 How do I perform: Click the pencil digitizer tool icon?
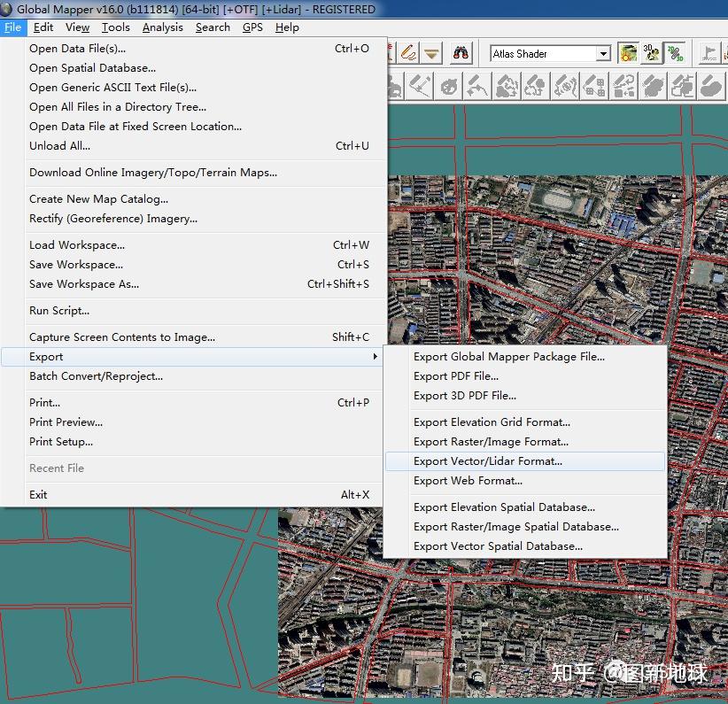(x=407, y=53)
